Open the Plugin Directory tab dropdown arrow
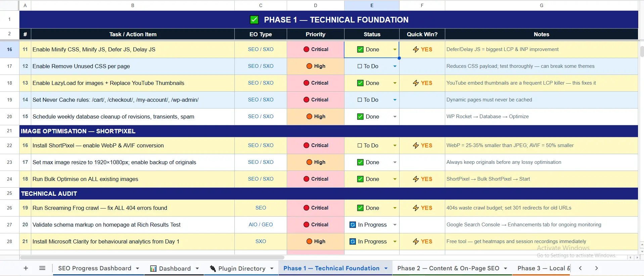This screenshot has height=276, width=644. click(272, 268)
